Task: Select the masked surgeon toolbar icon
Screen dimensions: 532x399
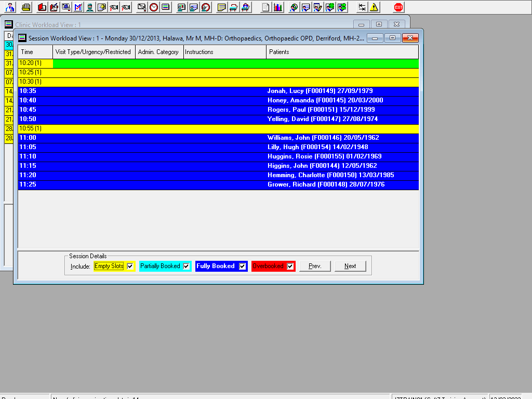Action: coord(90,7)
